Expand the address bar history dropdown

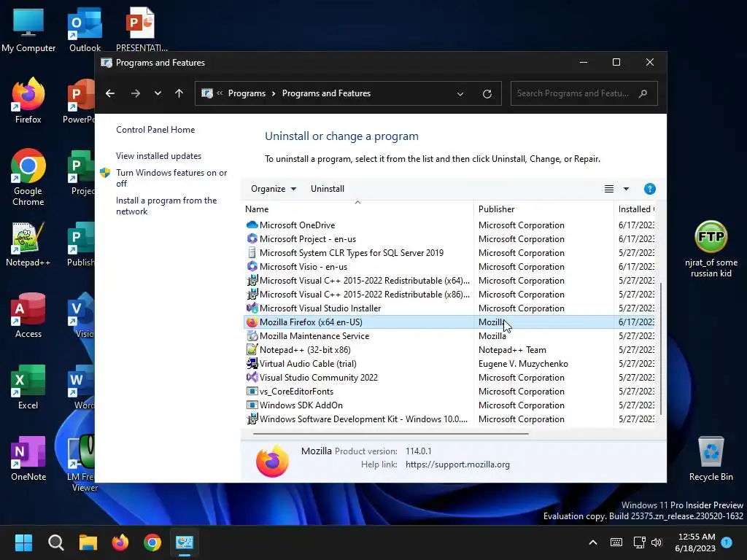point(460,94)
